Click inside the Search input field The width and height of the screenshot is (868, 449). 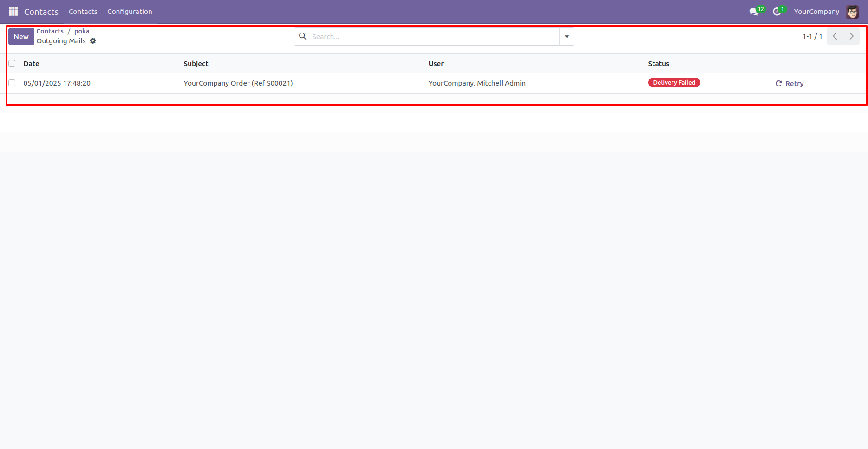point(418,36)
